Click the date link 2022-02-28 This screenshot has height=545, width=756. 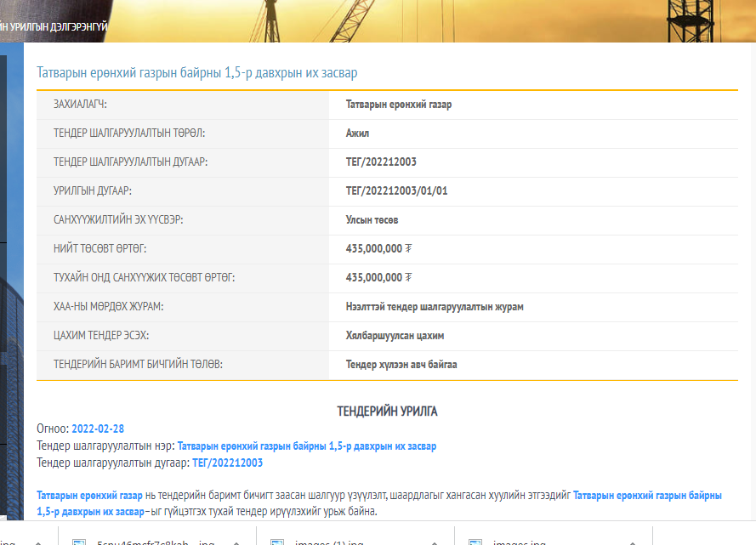98,429
